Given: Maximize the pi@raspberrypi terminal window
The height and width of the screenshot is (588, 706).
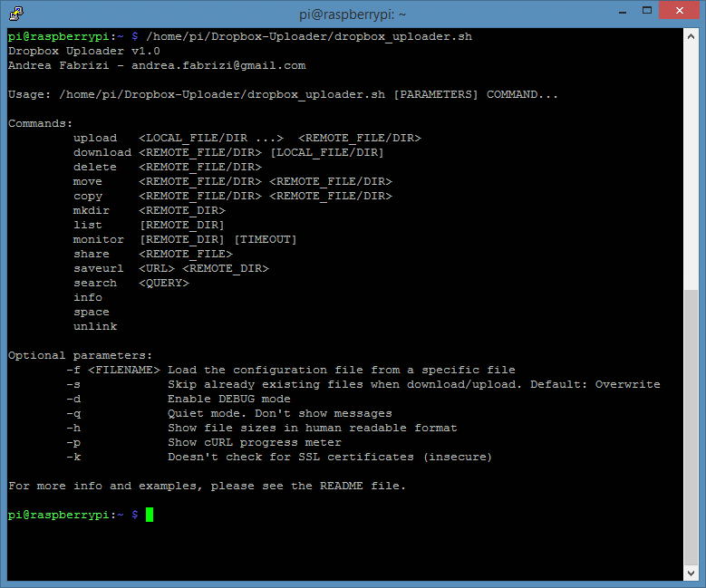Looking at the screenshot, I should click(x=647, y=10).
